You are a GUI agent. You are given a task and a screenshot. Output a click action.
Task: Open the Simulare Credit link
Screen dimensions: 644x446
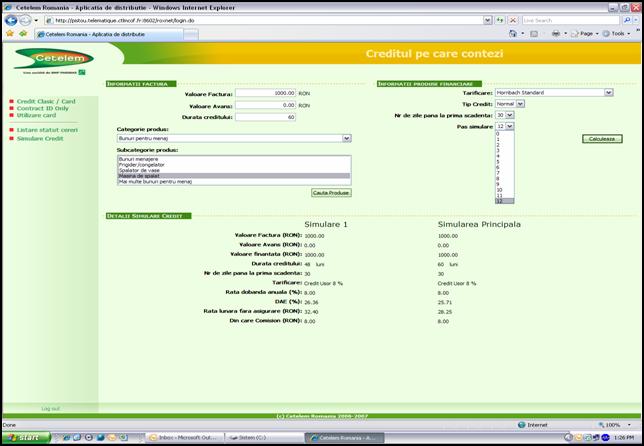tap(40, 139)
